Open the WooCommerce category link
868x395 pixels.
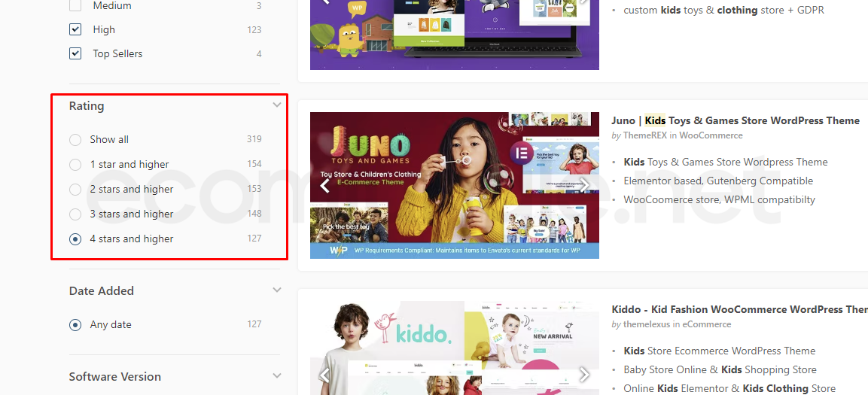click(x=711, y=135)
